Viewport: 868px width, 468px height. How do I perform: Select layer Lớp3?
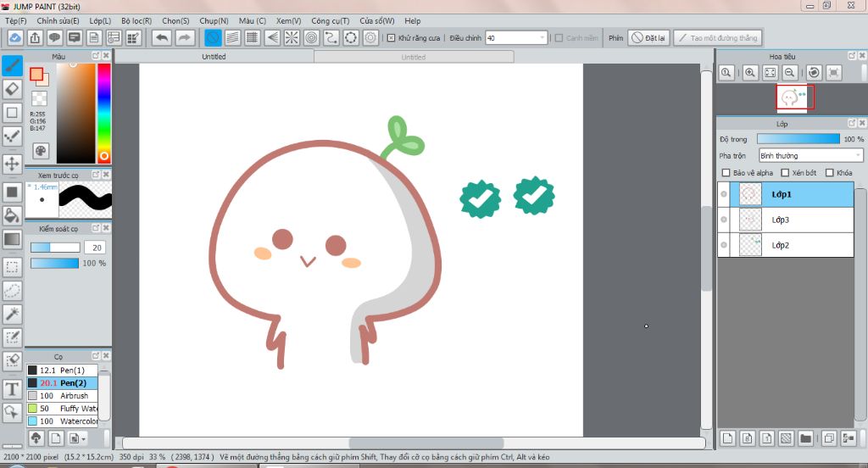pyautogui.click(x=792, y=220)
